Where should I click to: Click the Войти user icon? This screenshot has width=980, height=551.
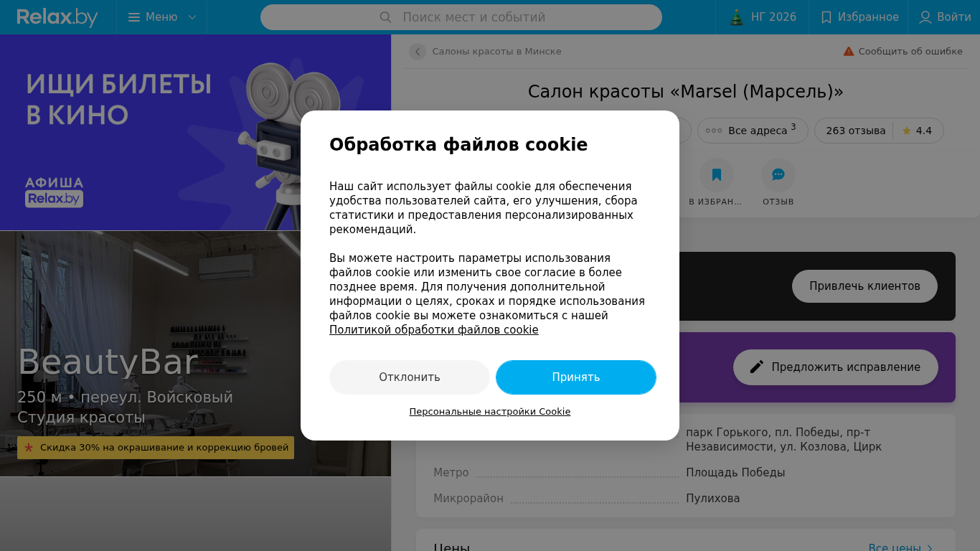[x=925, y=17]
